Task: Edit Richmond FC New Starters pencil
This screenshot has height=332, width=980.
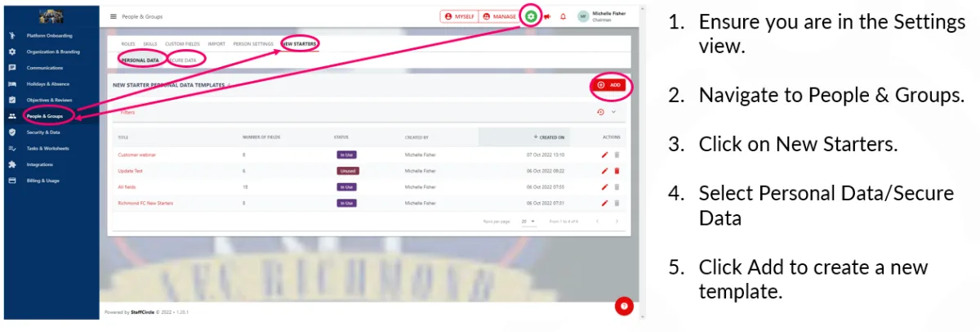Action: 604,203
